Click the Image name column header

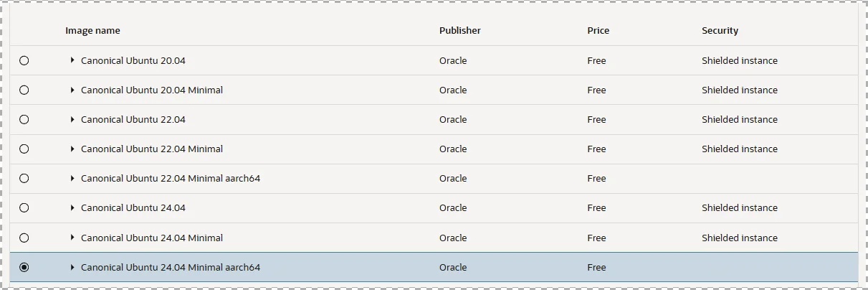pos(92,31)
